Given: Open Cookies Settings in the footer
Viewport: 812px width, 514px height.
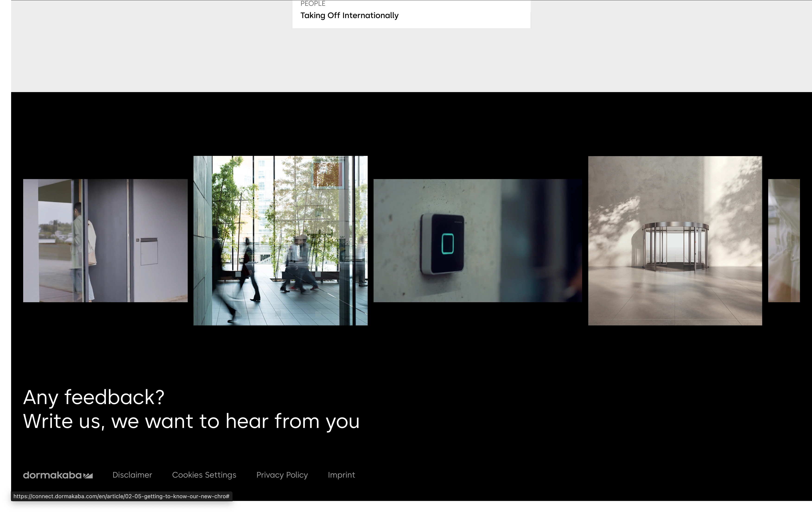Looking at the screenshot, I should [x=204, y=475].
